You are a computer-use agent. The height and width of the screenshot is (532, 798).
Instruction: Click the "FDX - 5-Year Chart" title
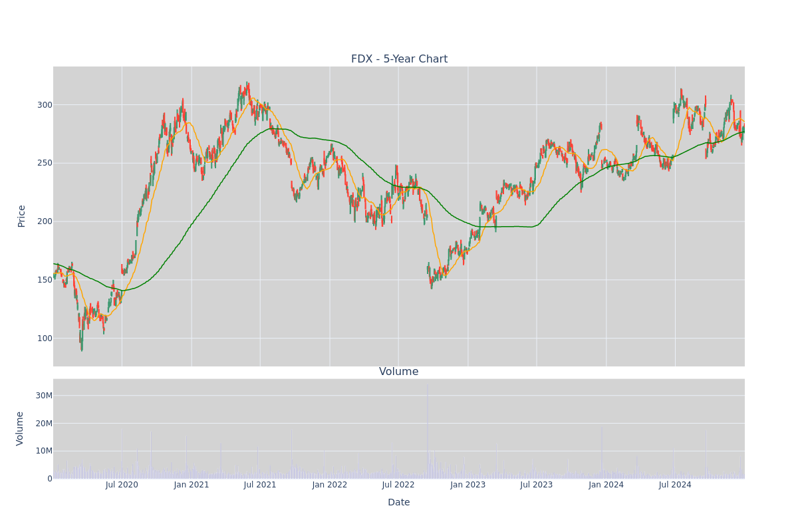pyautogui.click(x=399, y=59)
